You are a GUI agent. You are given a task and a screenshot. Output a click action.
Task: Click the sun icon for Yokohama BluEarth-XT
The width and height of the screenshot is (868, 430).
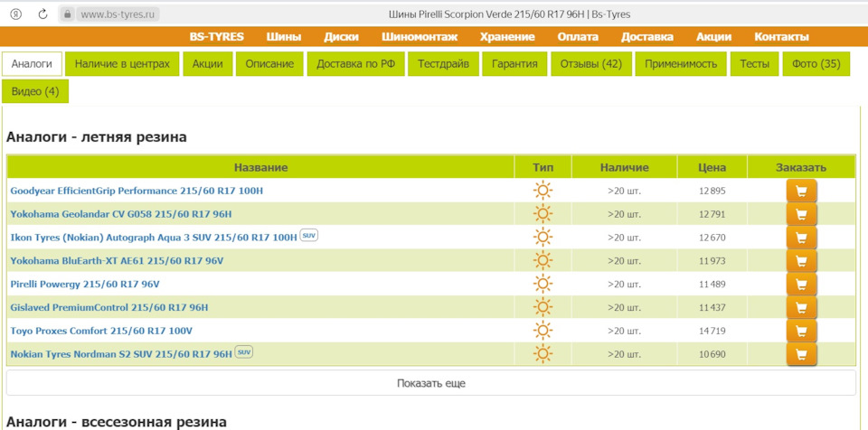pos(542,261)
